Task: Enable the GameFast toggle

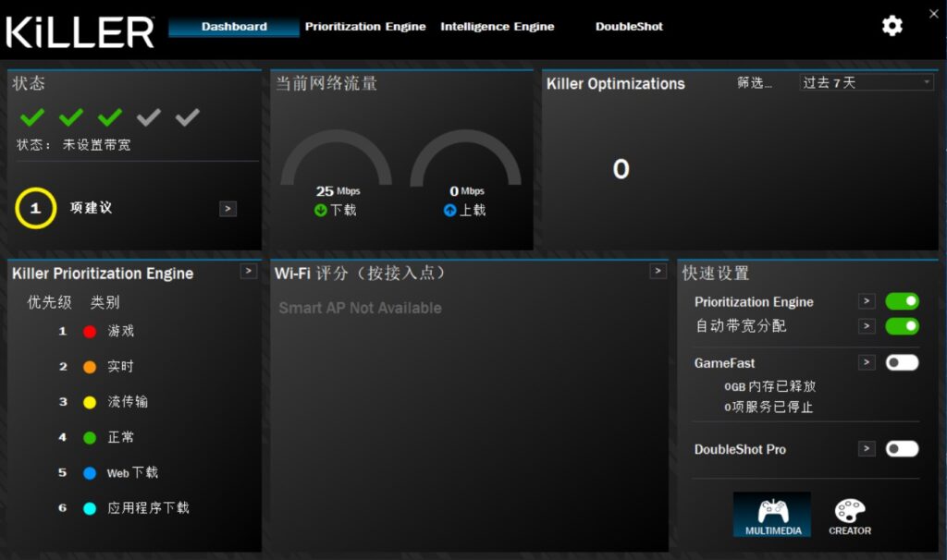Action: tap(902, 363)
